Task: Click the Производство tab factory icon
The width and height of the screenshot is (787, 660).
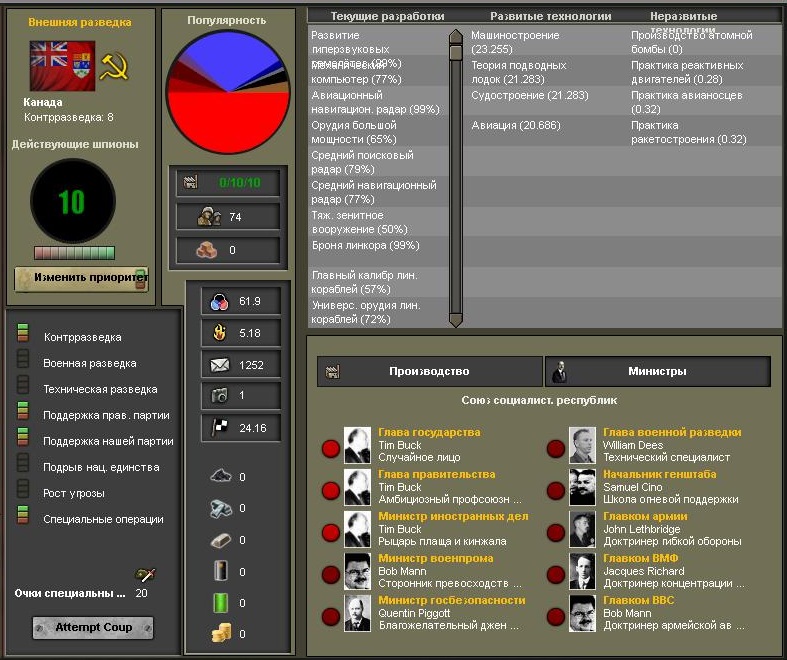Action: coord(332,371)
